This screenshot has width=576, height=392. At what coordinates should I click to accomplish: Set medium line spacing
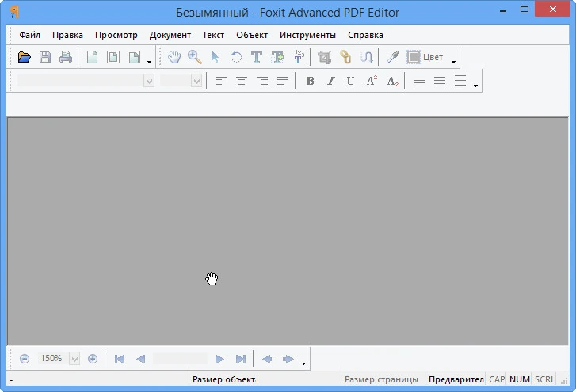tap(440, 81)
